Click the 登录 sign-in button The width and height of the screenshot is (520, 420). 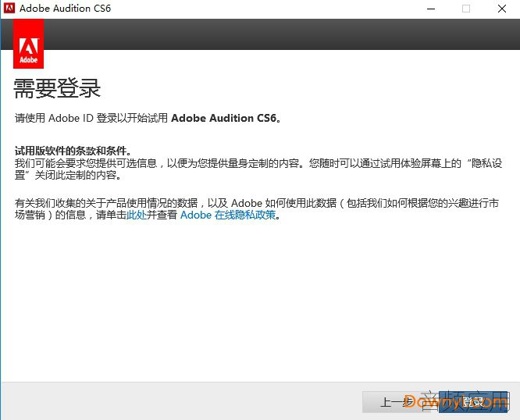tap(474, 402)
